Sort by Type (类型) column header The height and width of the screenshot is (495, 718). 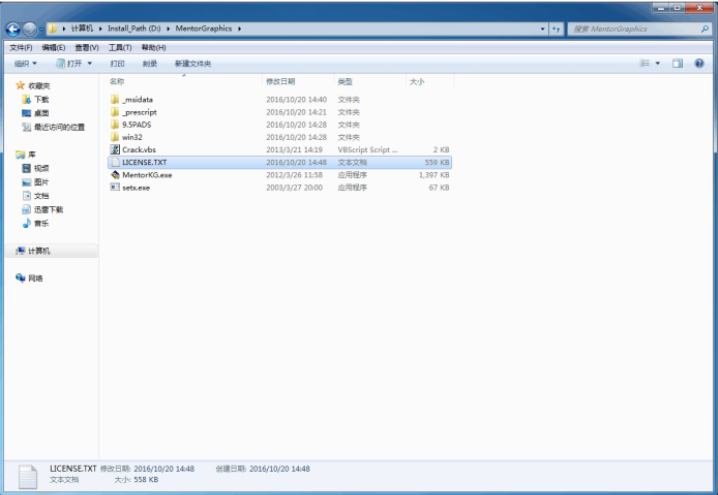[x=345, y=81]
